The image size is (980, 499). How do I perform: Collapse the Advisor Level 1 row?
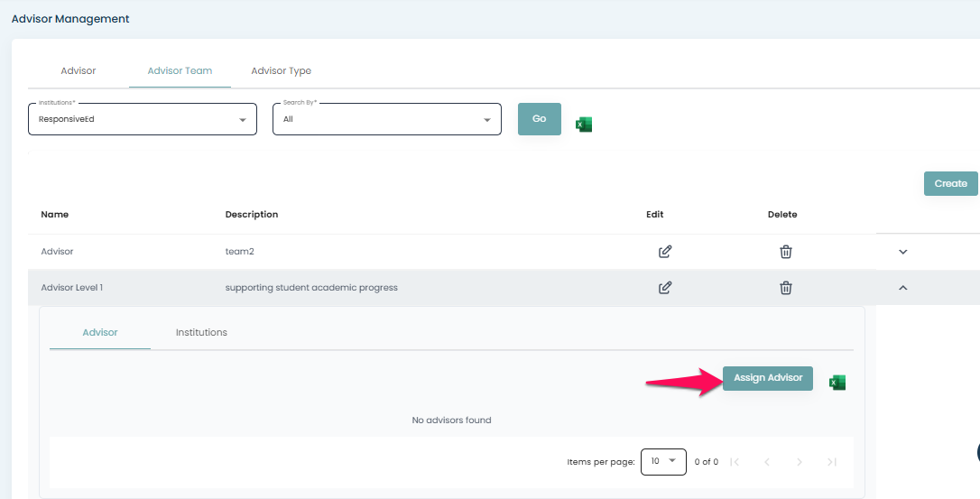903,288
